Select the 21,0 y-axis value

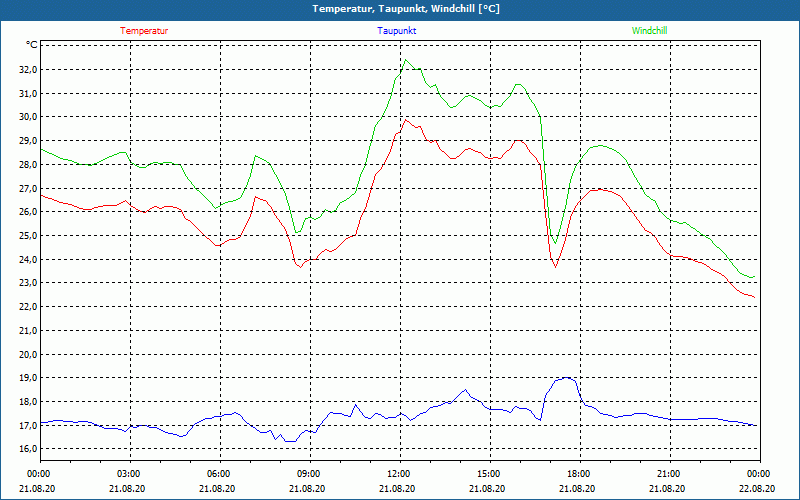coord(29,330)
